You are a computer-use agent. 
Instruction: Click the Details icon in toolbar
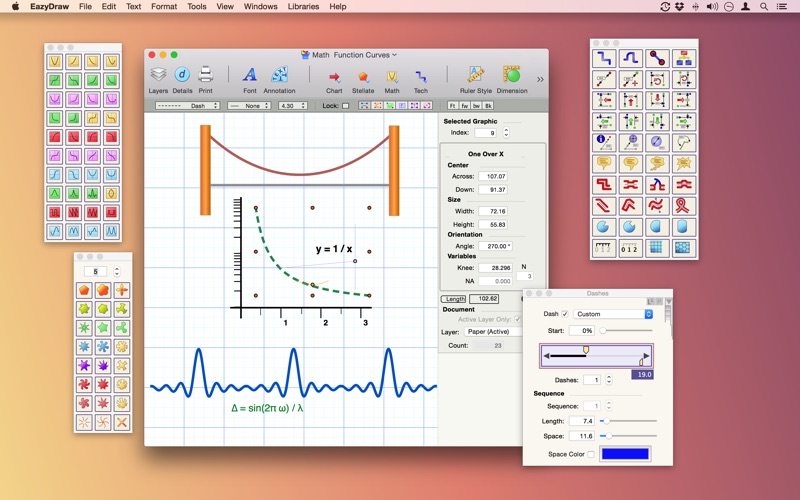pos(182,75)
